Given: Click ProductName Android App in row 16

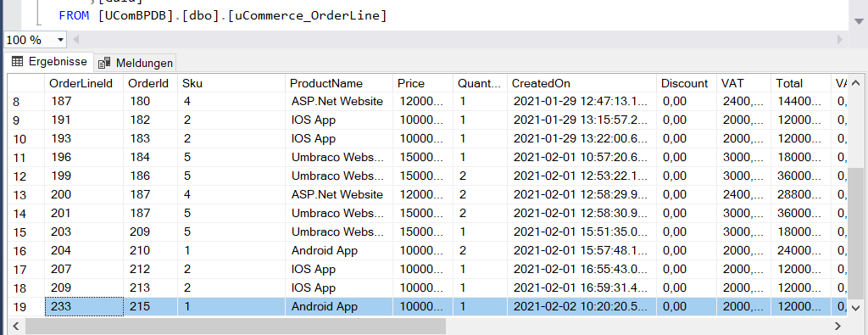Looking at the screenshot, I should pyautogui.click(x=339, y=251).
